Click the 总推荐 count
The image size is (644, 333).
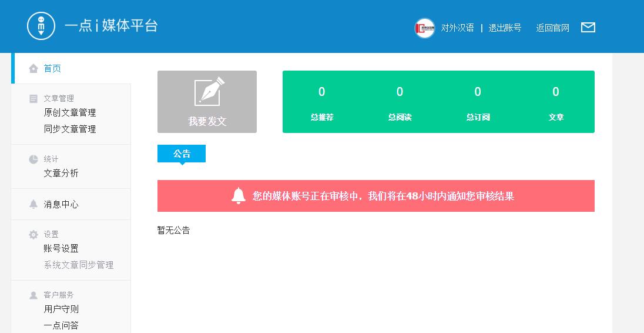(321, 92)
